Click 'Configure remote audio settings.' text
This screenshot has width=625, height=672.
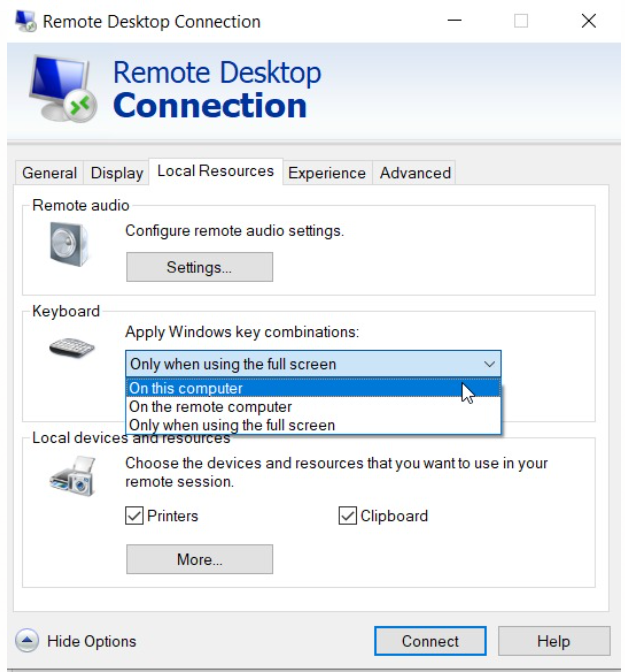click(234, 231)
